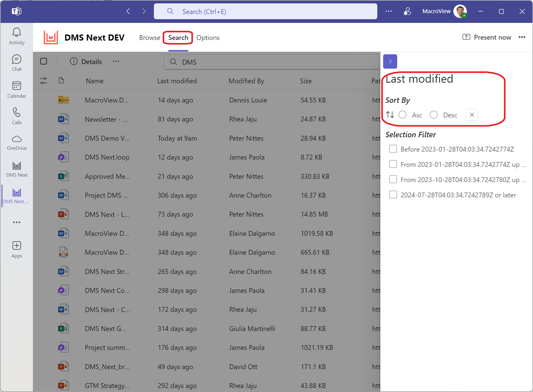533x392 pixels.
Task: Open the people notification icon
Action: (407, 11)
